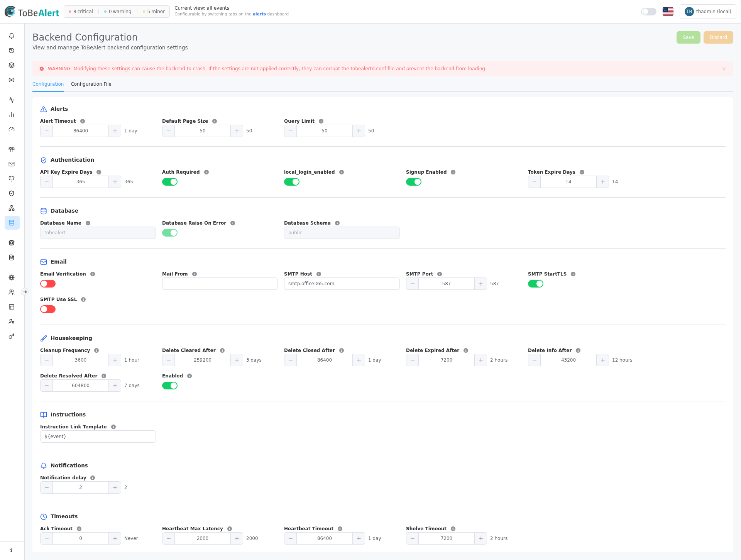Toggle the SMTP StartTLS switch
Image resolution: width=741 pixels, height=560 pixels.
point(536,284)
